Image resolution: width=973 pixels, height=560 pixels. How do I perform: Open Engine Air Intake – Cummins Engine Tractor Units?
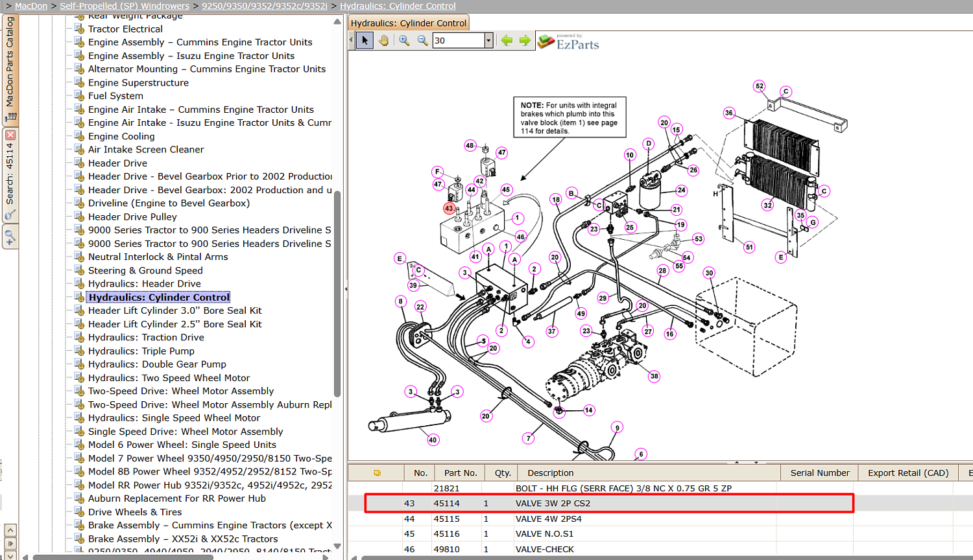point(201,110)
